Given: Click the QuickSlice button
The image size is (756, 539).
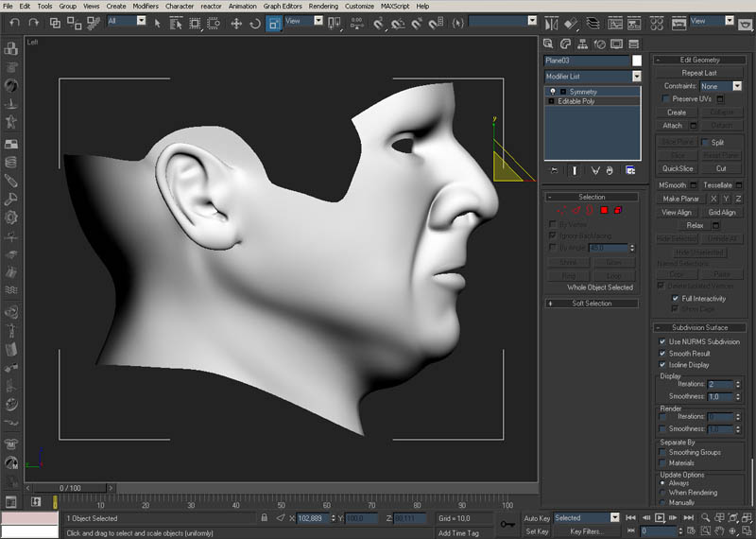Looking at the screenshot, I should point(678,168).
